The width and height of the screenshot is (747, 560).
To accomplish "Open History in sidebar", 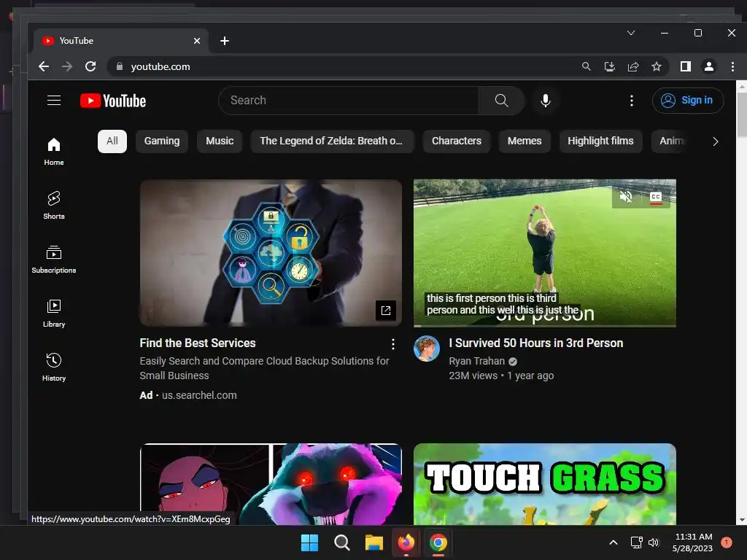I will click(54, 367).
